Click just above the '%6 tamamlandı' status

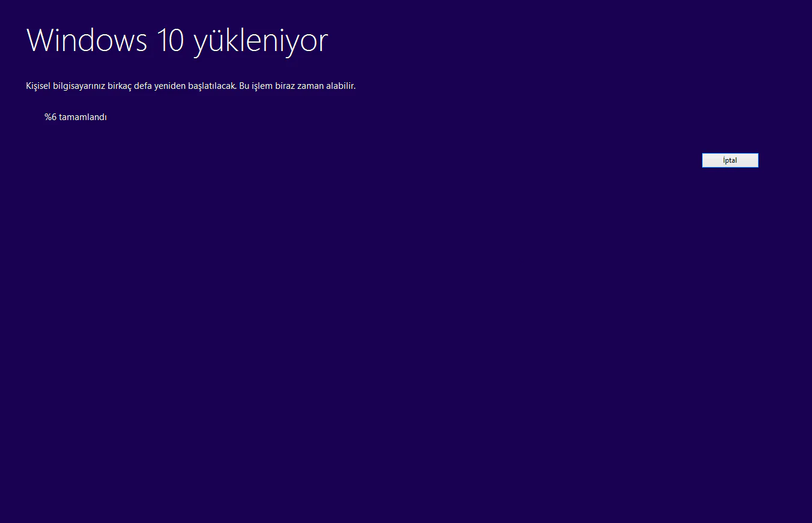[x=76, y=103]
